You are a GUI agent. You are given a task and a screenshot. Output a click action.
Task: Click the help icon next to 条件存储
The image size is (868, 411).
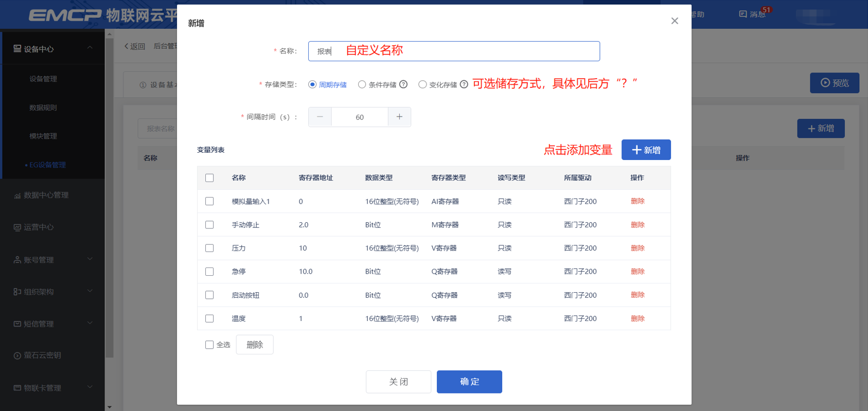coord(403,84)
